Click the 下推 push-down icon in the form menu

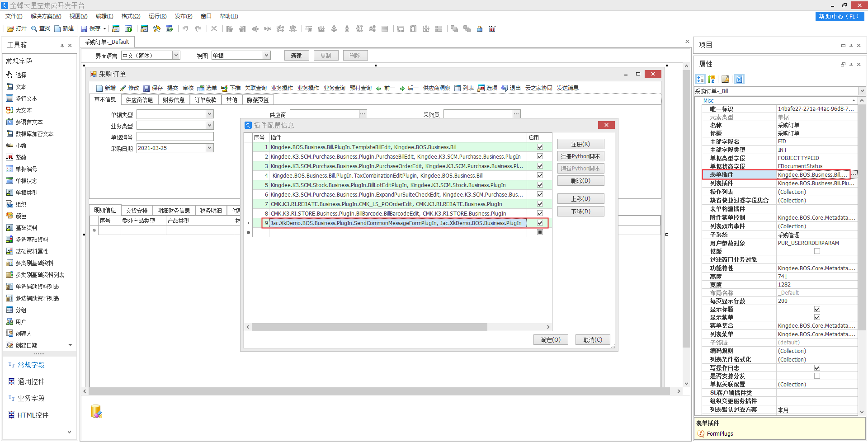coord(224,88)
